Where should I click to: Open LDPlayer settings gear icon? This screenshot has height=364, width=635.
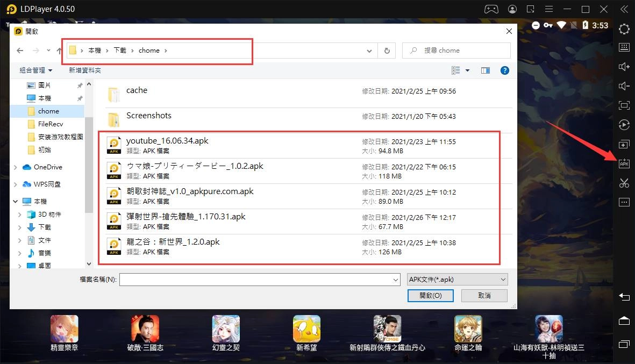624,28
